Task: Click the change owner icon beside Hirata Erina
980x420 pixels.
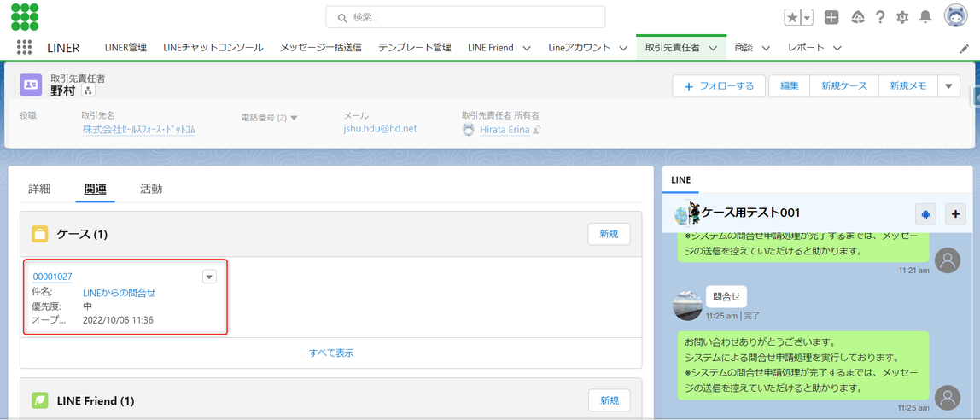Action: pos(535,130)
